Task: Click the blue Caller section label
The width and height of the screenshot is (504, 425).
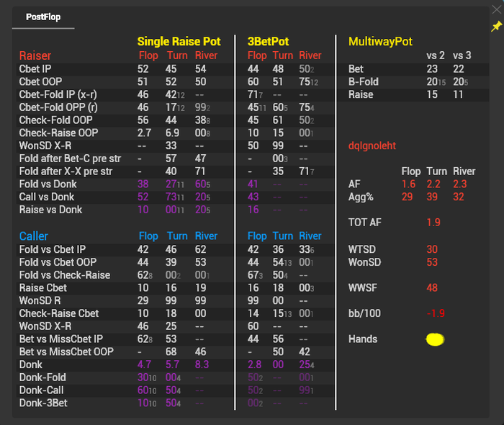Action: tap(33, 236)
